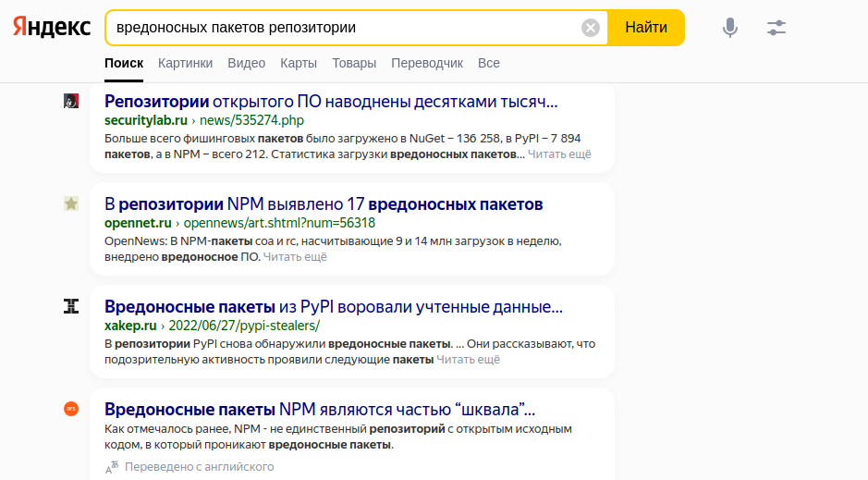Open result В репозитории NPM выявлено 17

[x=324, y=204]
